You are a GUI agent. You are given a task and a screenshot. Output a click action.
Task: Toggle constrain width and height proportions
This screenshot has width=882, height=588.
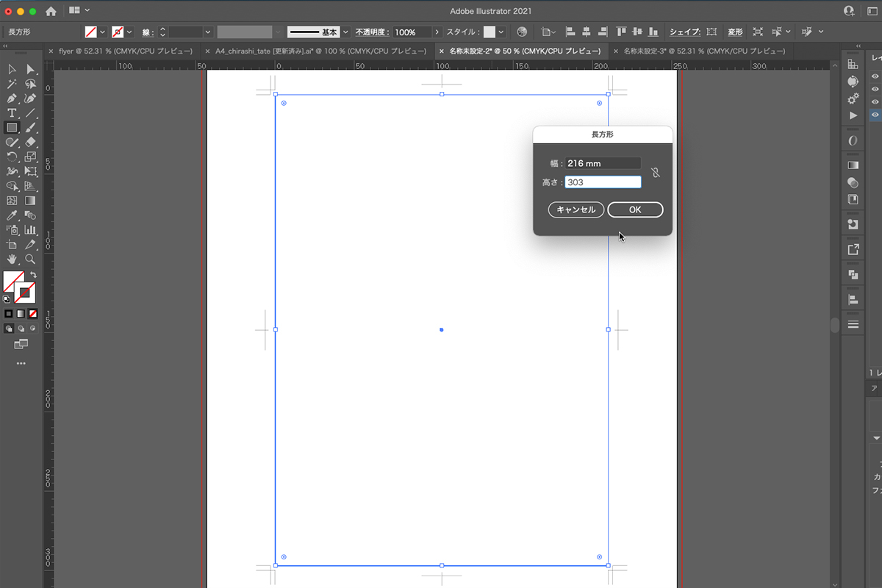[656, 173]
